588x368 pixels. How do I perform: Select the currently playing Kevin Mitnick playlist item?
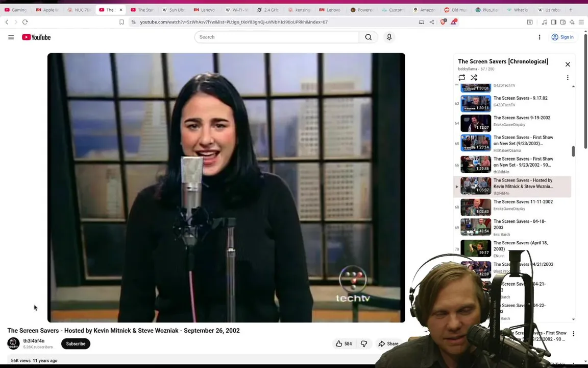pos(513,187)
